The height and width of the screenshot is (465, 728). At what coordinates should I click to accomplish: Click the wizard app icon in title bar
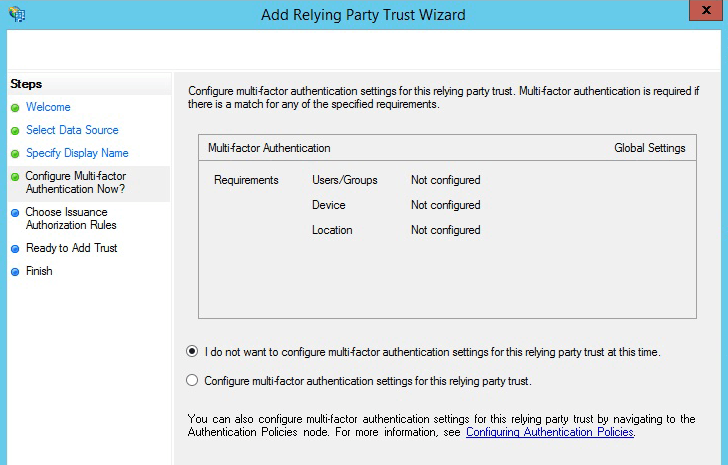17,14
